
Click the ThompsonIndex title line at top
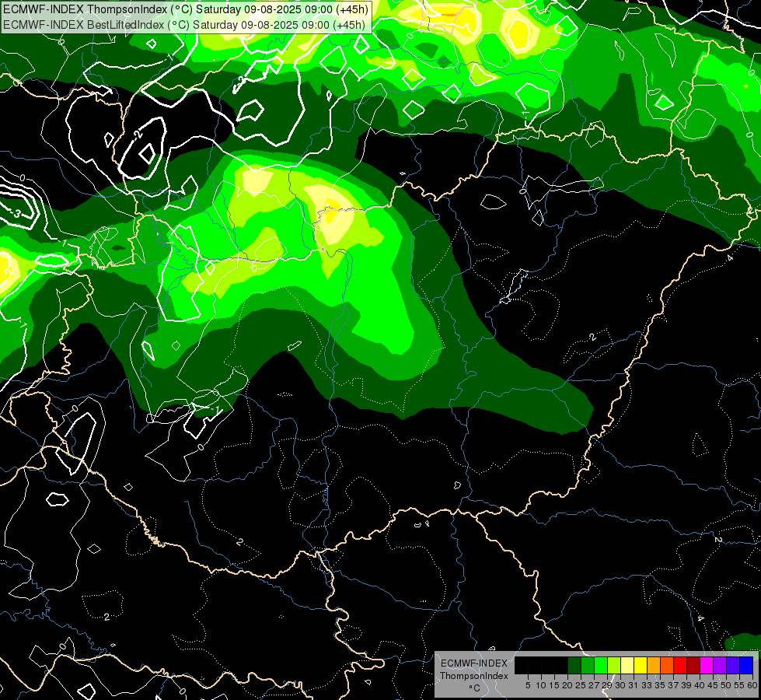pos(186,9)
